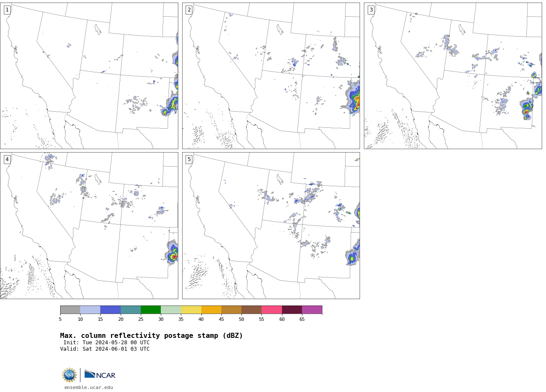Click the number label on panel 1

pos(7,10)
